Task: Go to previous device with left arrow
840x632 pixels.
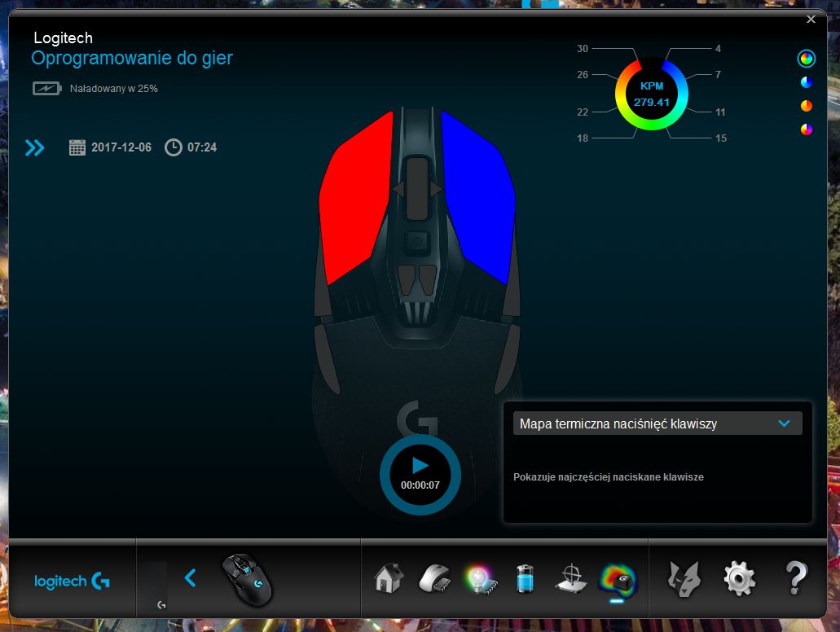Action: coord(190,578)
